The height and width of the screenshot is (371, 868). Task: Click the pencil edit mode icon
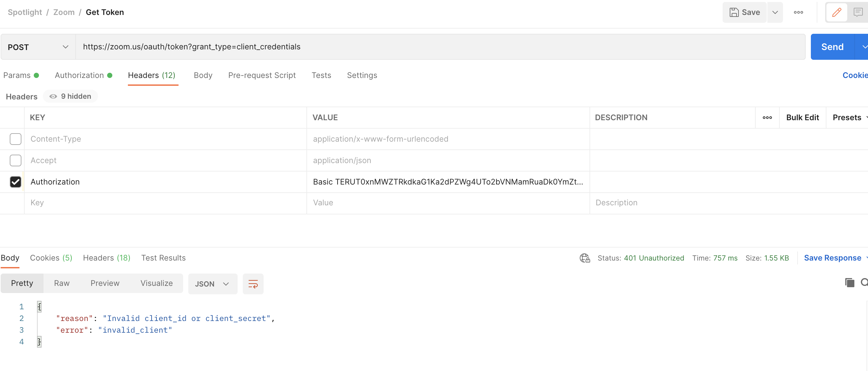pos(836,12)
